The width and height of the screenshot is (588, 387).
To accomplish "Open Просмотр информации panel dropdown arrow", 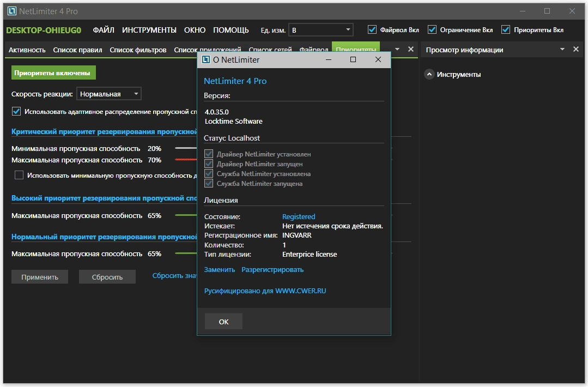I will tap(562, 49).
